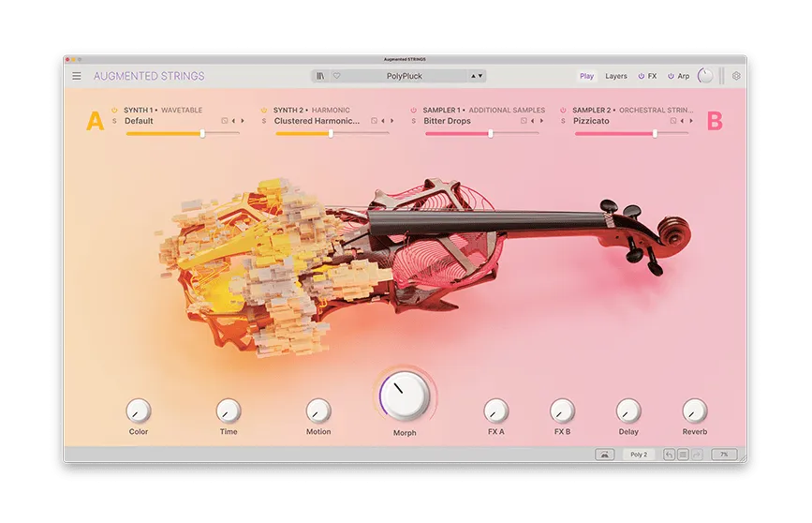The width and height of the screenshot is (812, 523).
Task: Click the Motion macro knob
Action: pos(318,411)
